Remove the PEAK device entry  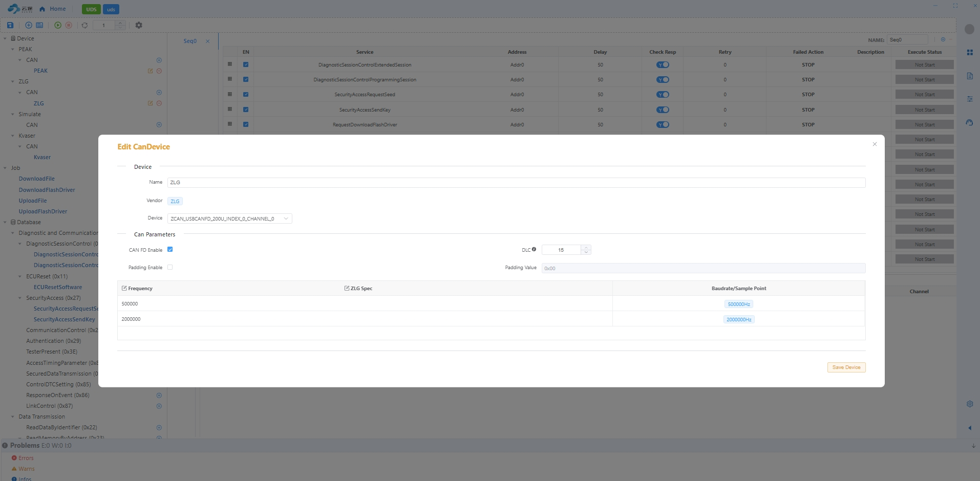click(159, 71)
